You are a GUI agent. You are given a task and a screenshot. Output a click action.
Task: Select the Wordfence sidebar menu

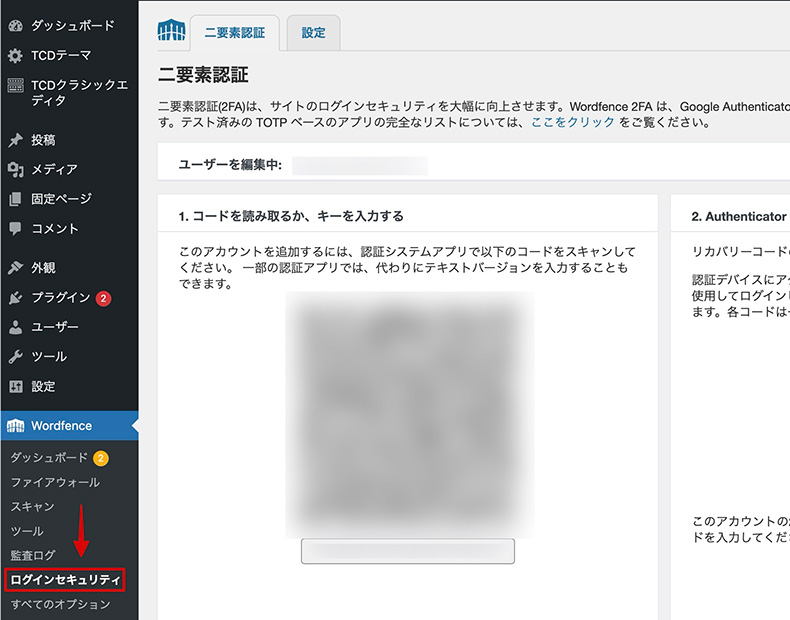(69, 426)
